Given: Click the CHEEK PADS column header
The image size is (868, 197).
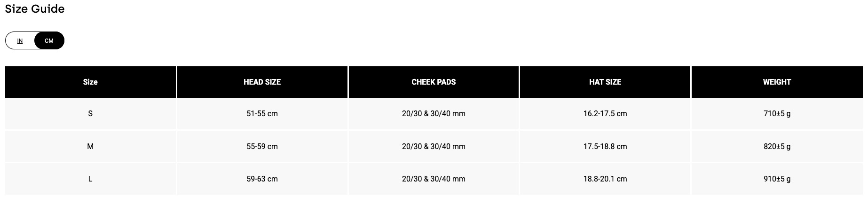Looking at the screenshot, I should click(434, 82).
